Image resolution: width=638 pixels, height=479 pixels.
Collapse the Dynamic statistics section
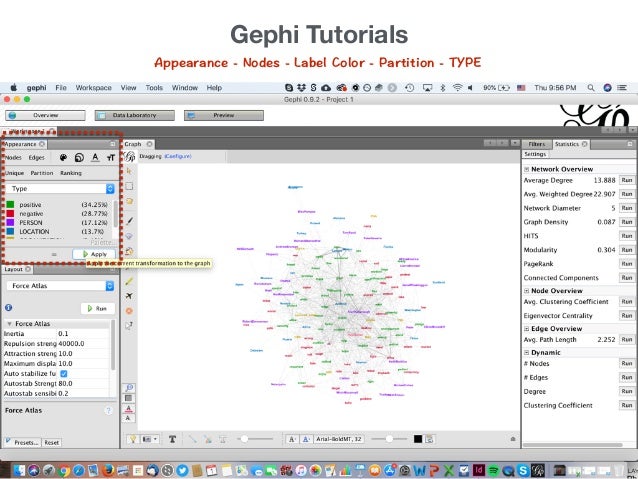527,352
